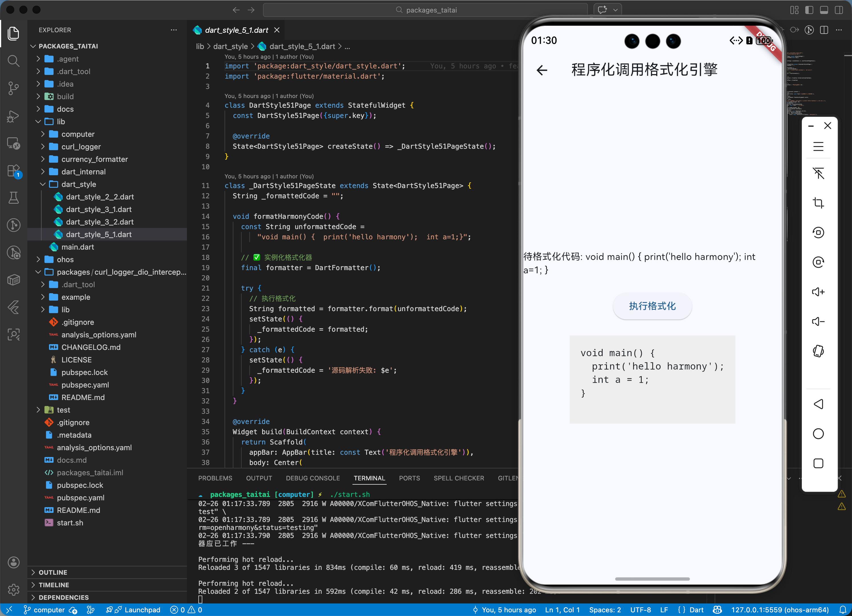Expand the OUTLINE section
Image resolution: width=852 pixels, height=616 pixels.
(x=53, y=572)
